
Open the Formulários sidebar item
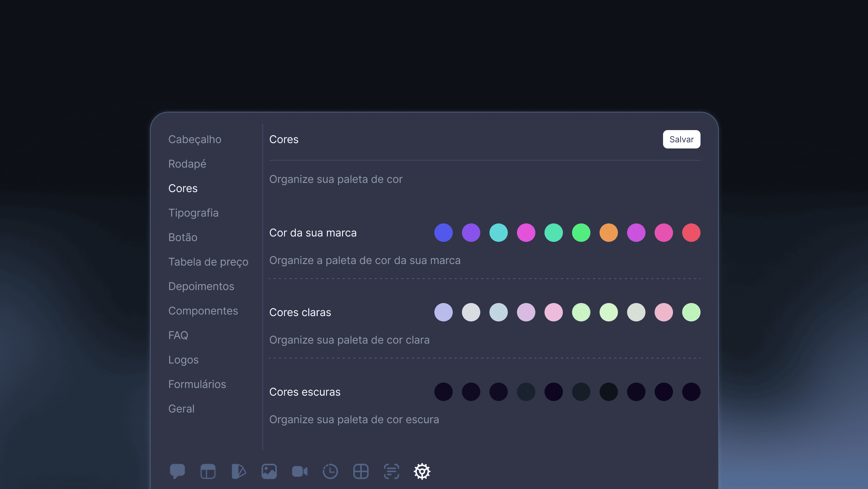click(197, 384)
